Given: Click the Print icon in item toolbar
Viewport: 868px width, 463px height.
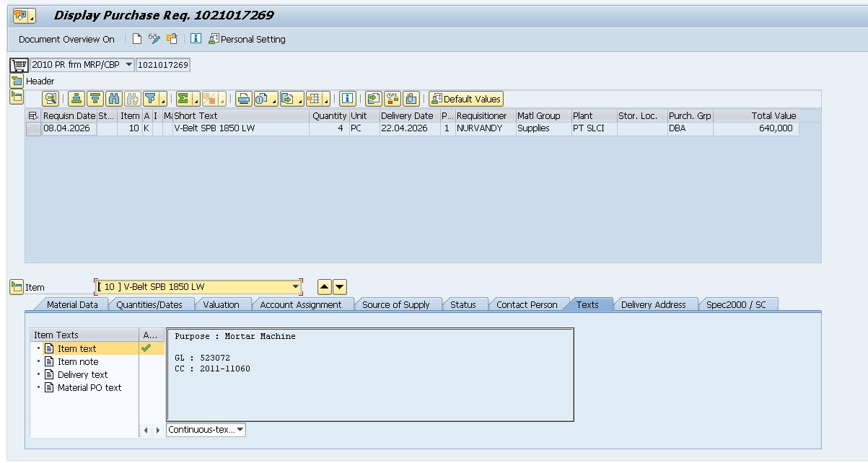Looking at the screenshot, I should pos(244,99).
